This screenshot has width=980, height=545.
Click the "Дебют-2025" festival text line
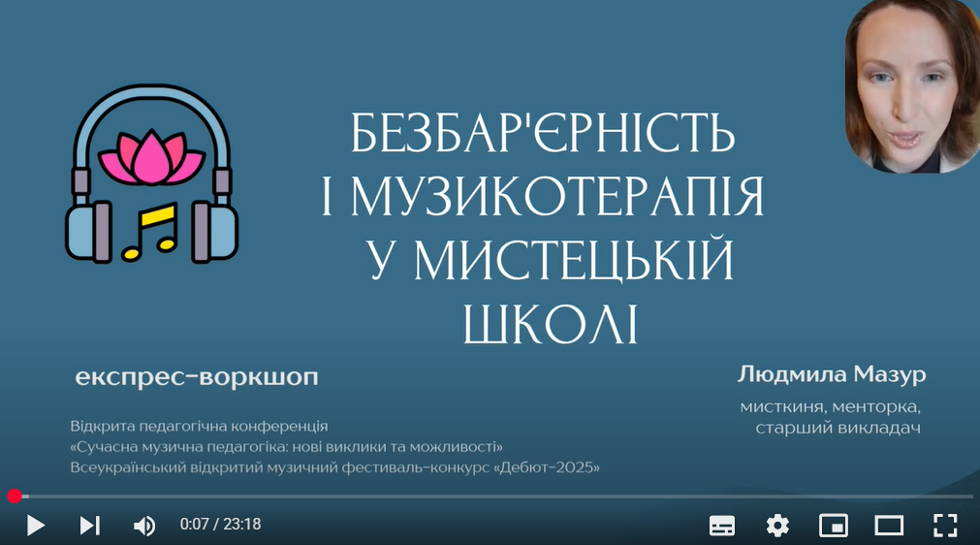point(335,467)
